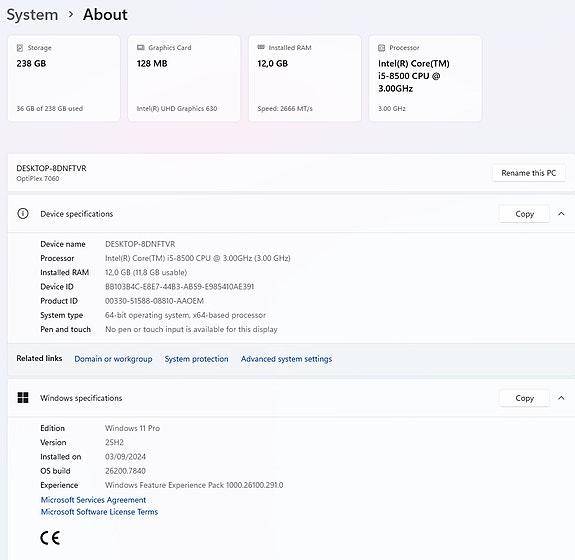Copy the device specifications

pos(524,214)
